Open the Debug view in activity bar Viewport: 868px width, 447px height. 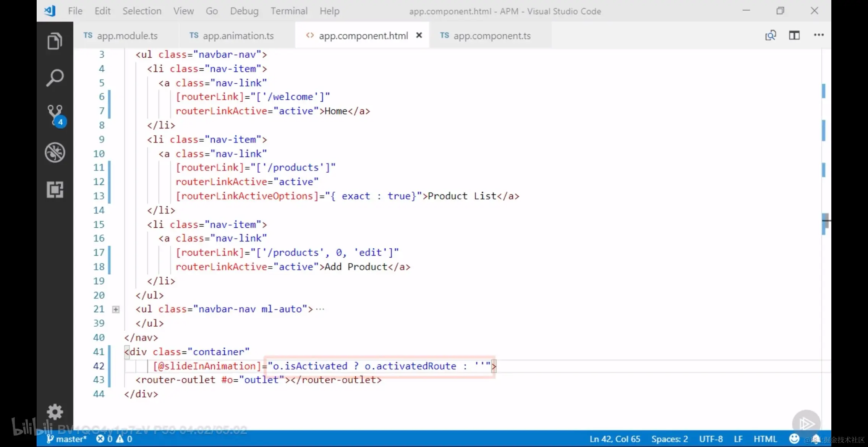click(x=55, y=152)
